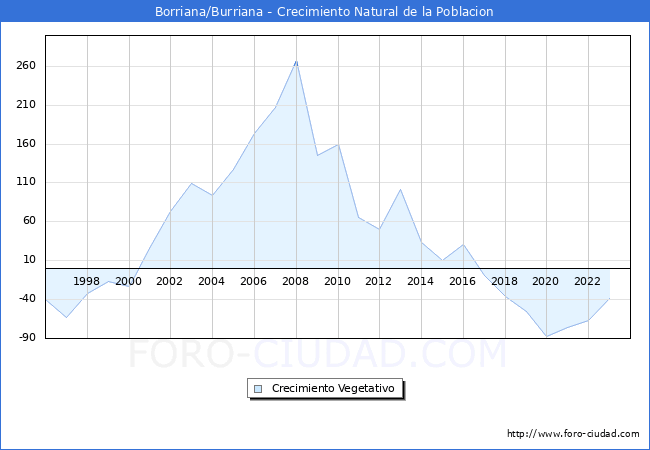Image resolution: width=650 pixels, height=450 pixels.
Task: Click the 2006 x-axis label
Action: 253,281
